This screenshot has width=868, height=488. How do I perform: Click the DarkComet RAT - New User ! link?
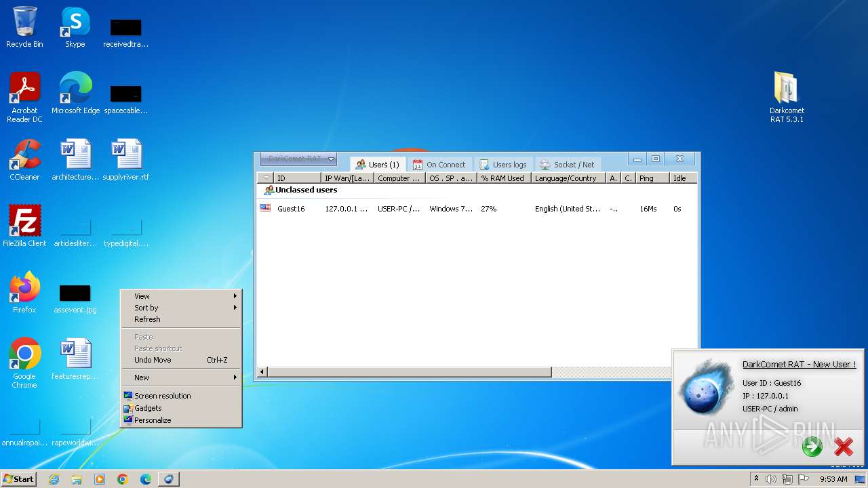coord(799,364)
